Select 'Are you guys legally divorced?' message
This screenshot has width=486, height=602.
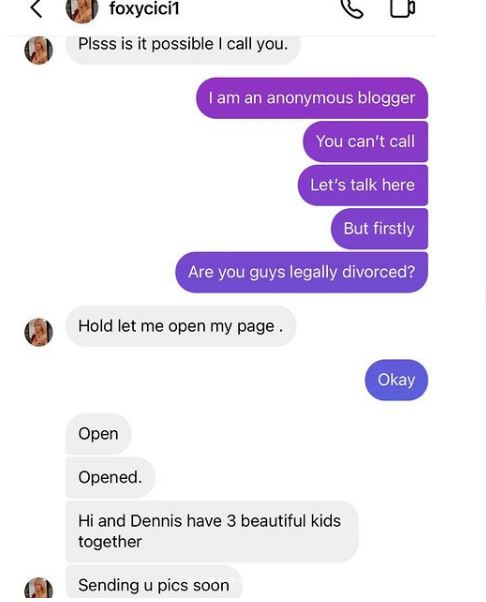tap(301, 272)
